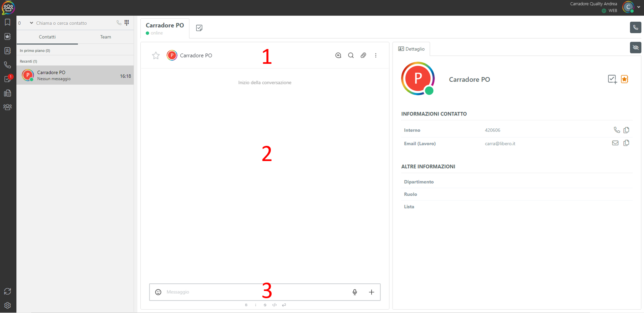Click the plus button in message box
The image size is (644, 313).
pos(372,292)
